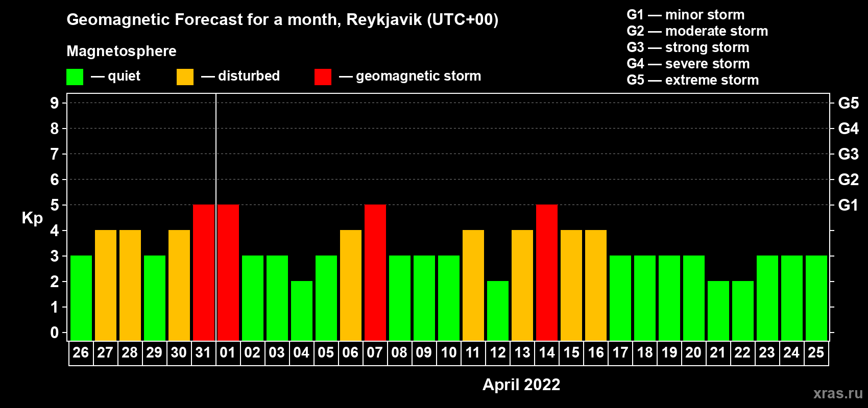This screenshot has height=408, width=868.
Task: Click the G1 storm level label
Action: [848, 205]
